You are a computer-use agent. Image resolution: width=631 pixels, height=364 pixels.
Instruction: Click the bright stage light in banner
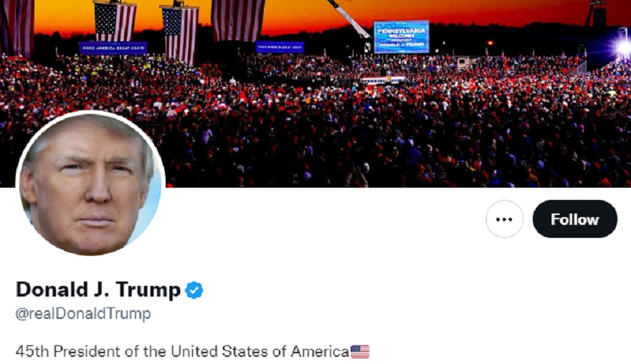(623, 47)
